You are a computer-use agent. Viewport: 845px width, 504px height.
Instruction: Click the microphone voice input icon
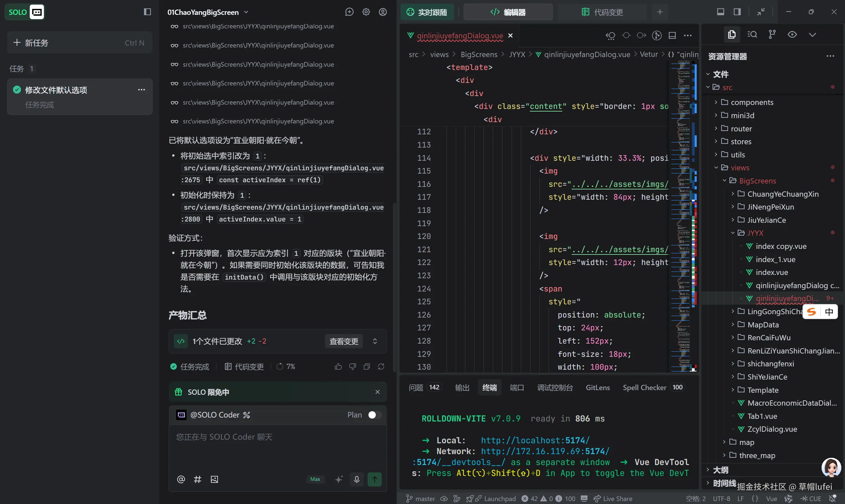pos(356,479)
